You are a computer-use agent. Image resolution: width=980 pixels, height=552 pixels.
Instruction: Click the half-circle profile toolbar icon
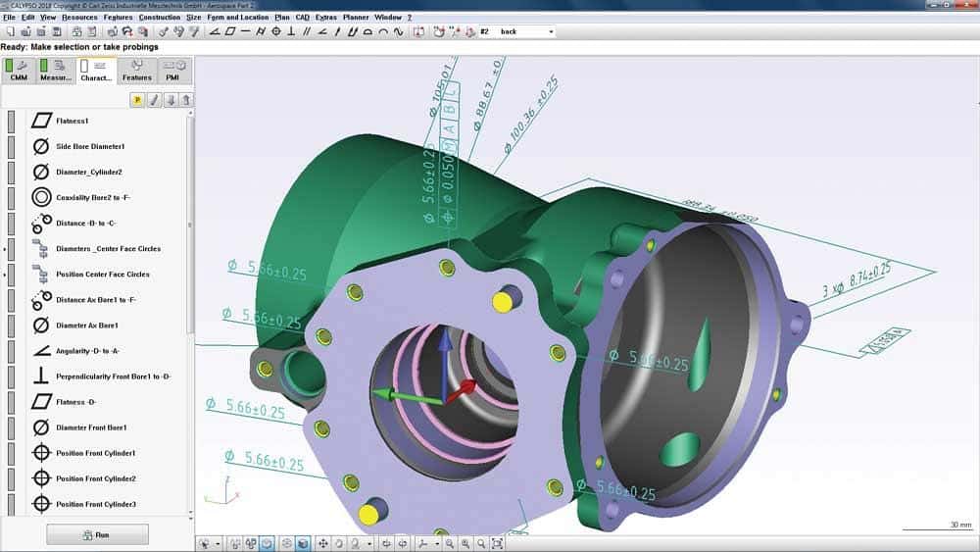[x=367, y=31]
